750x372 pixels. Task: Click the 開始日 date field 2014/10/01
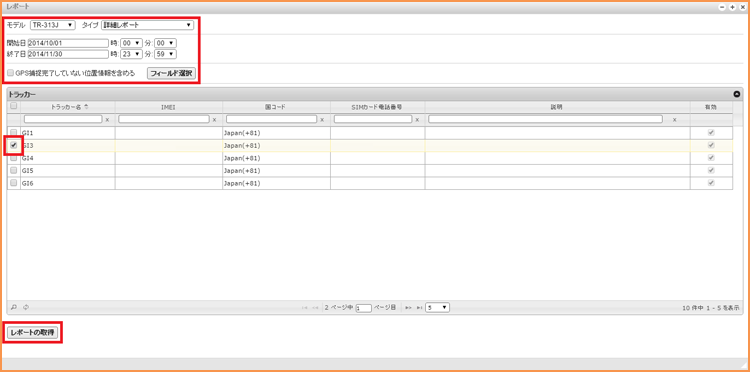pyautogui.click(x=68, y=43)
